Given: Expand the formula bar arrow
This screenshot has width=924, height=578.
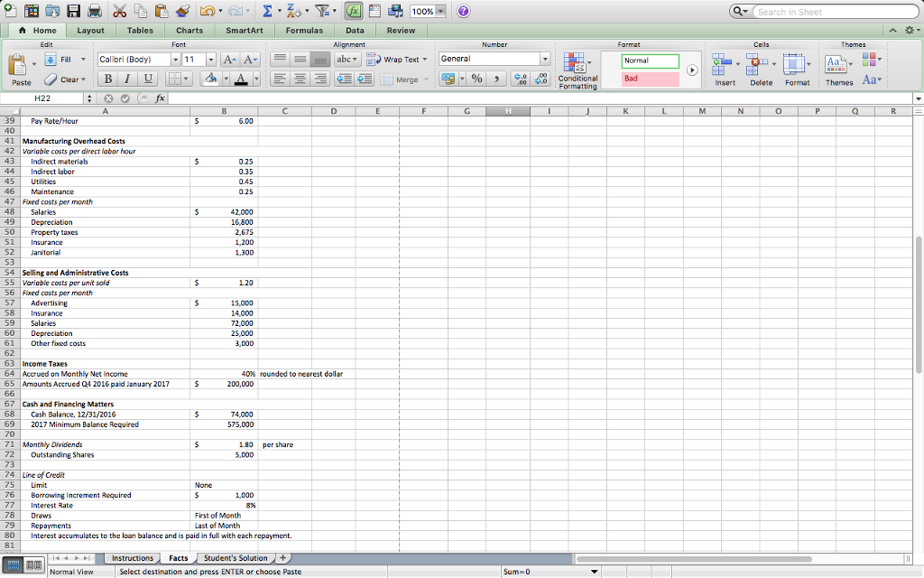Looking at the screenshot, I should click(918, 98).
